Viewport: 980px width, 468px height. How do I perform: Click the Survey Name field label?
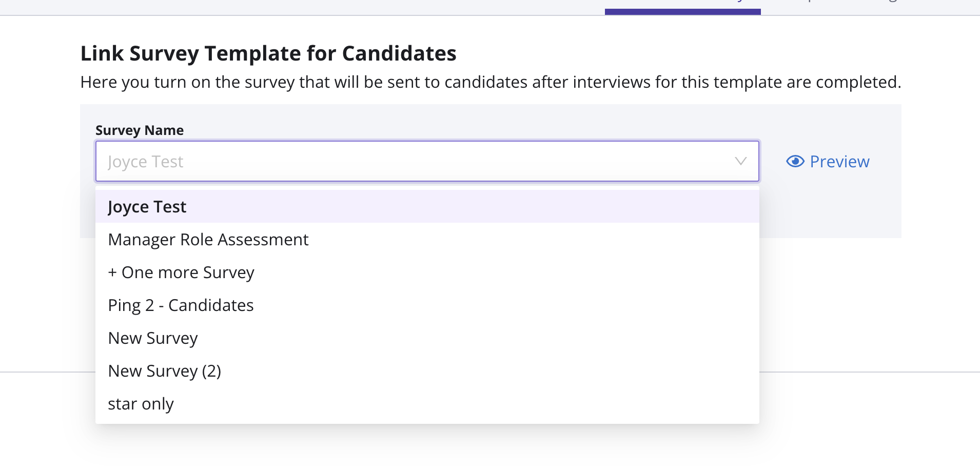click(x=140, y=130)
